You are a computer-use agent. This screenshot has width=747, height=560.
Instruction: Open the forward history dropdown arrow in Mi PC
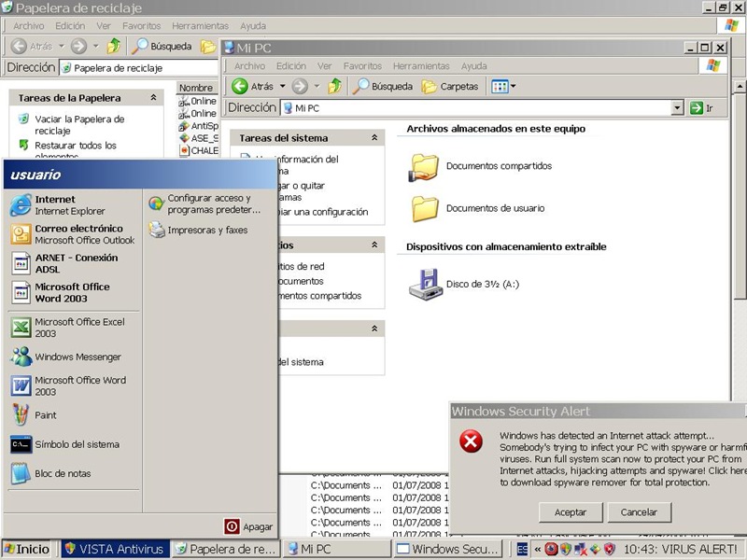click(317, 86)
